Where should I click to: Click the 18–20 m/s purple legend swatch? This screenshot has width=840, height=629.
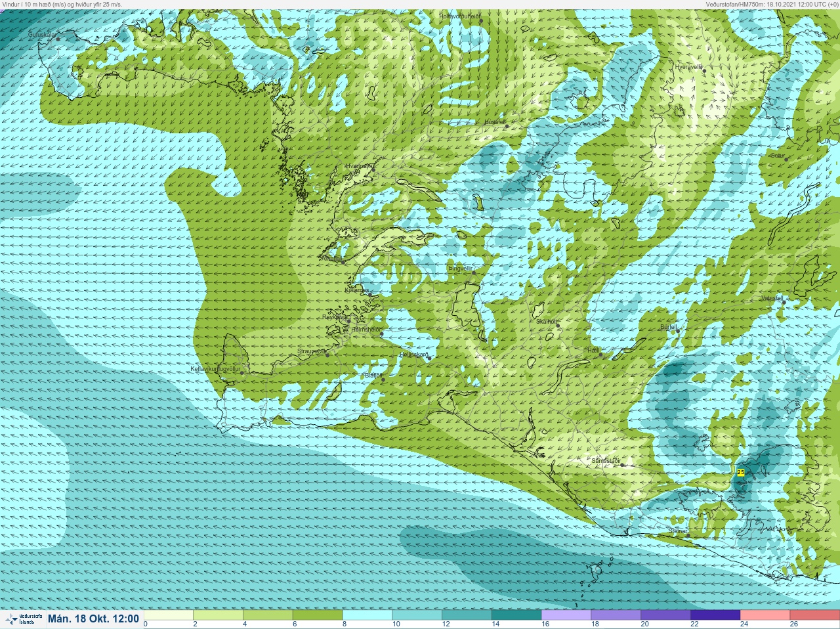pos(616,615)
